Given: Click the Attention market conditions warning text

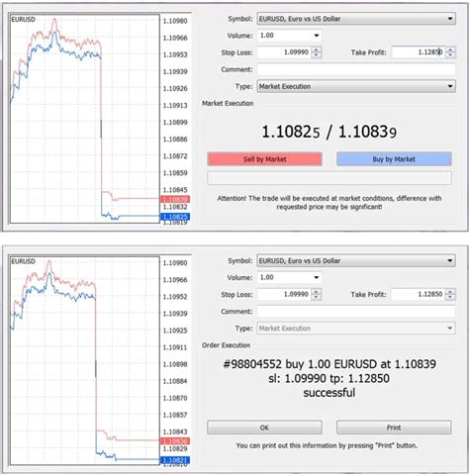Looking at the screenshot, I should [329, 203].
